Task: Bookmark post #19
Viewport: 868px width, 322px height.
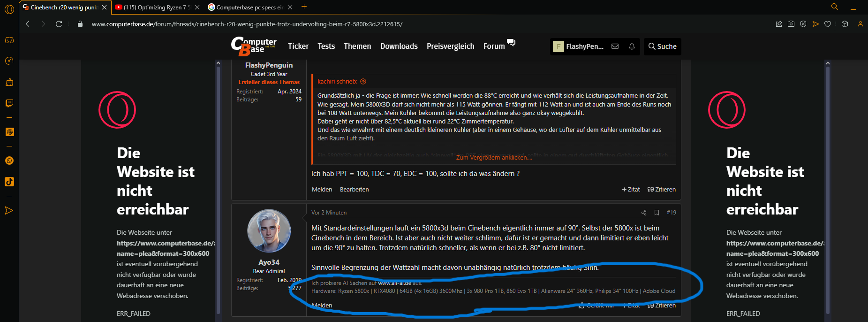Action: click(x=657, y=213)
